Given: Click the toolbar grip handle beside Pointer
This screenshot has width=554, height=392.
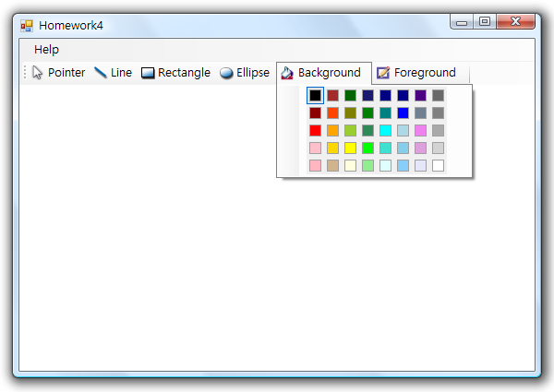Looking at the screenshot, I should pos(25,72).
